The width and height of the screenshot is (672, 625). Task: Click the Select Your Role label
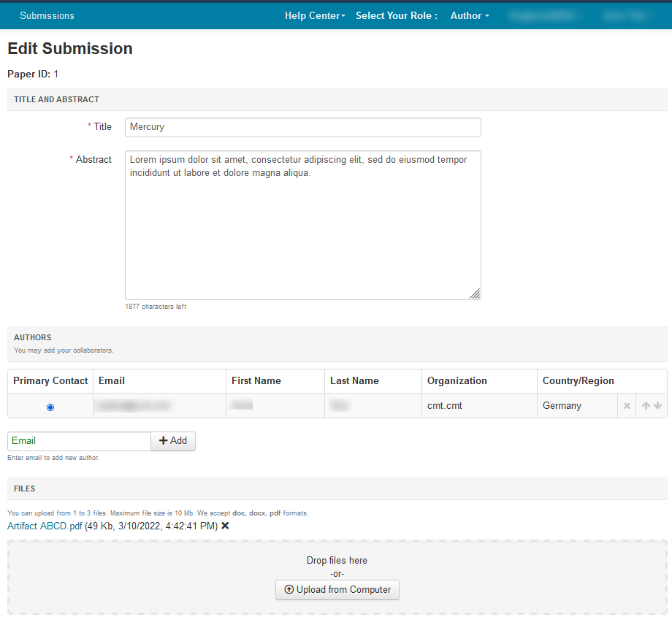tap(396, 15)
